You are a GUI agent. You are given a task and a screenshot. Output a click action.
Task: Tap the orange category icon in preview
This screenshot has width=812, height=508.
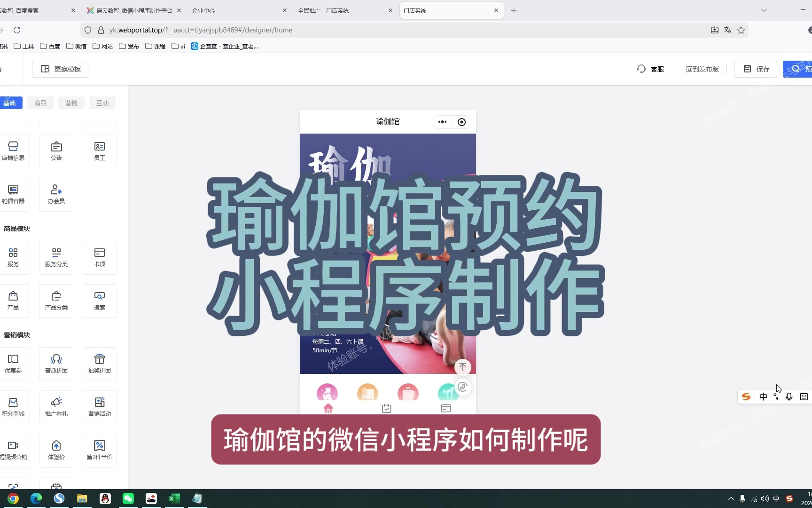coord(367,392)
